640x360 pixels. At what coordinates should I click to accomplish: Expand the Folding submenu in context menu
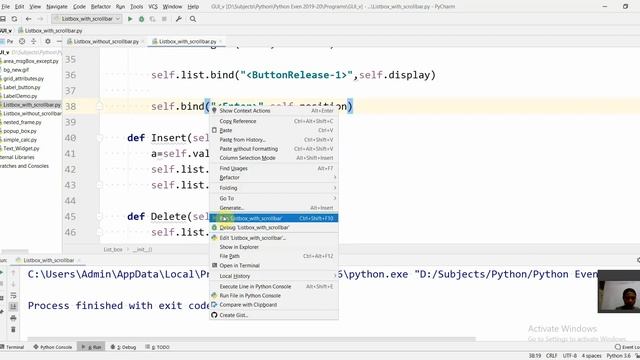[x=273, y=188]
